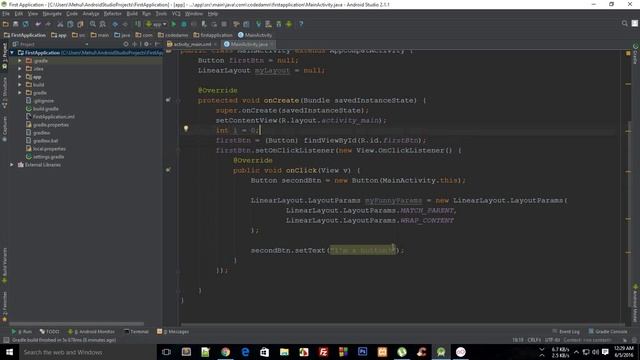Click the Debug app bug icon
Screen dimensions: 640x360
coord(184,24)
